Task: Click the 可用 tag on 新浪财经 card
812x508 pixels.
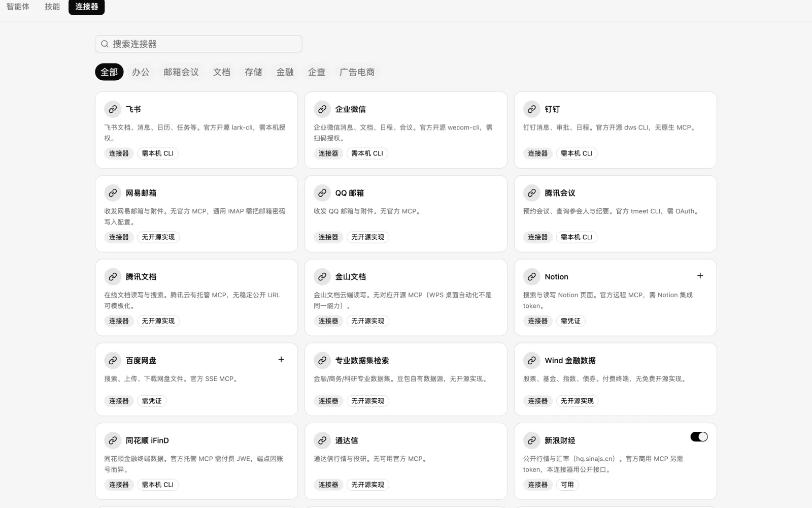Action: pyautogui.click(x=567, y=485)
